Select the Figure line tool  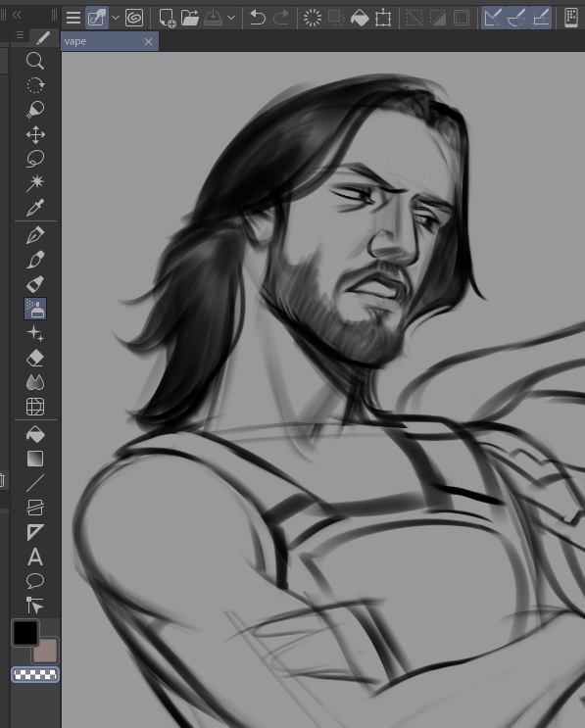(35, 483)
